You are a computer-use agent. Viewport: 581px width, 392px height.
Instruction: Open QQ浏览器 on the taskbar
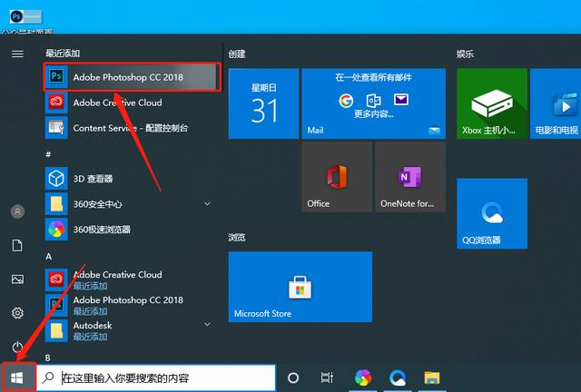tap(398, 377)
